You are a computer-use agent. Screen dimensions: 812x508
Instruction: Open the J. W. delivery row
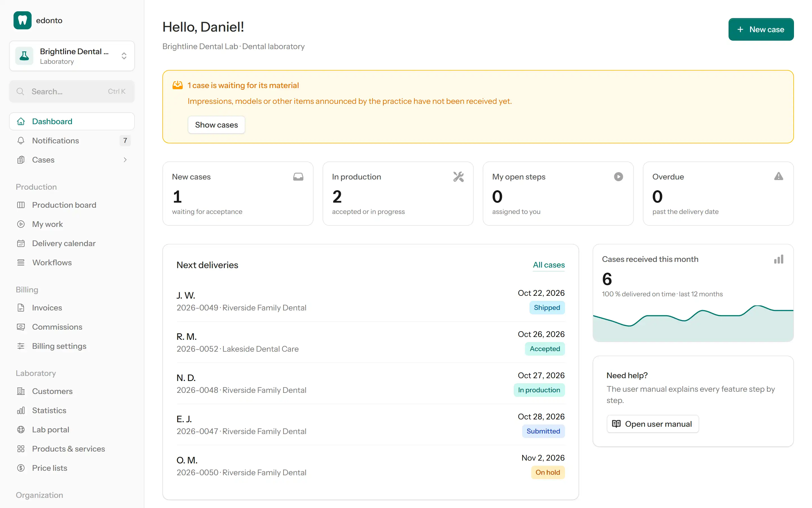(370, 301)
